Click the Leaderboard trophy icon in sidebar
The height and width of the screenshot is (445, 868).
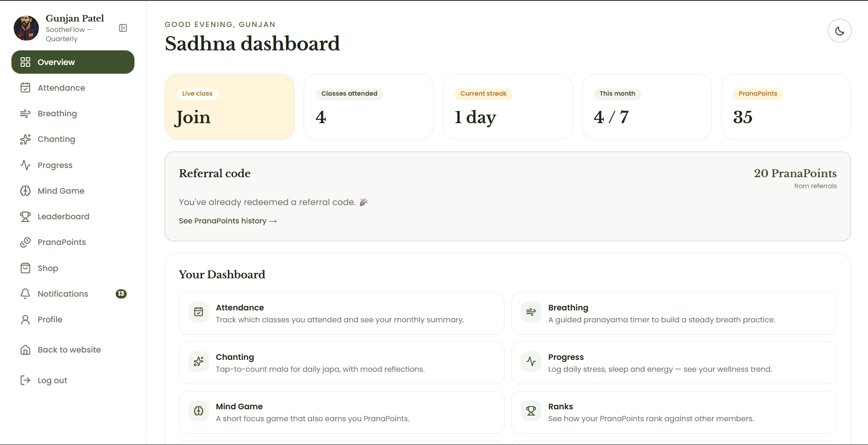point(26,217)
